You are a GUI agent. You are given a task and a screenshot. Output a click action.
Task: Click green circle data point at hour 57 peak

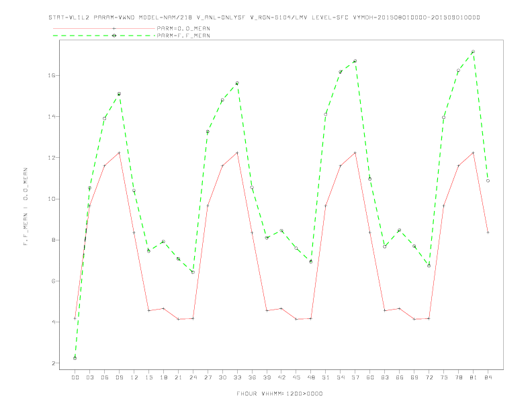355,61
